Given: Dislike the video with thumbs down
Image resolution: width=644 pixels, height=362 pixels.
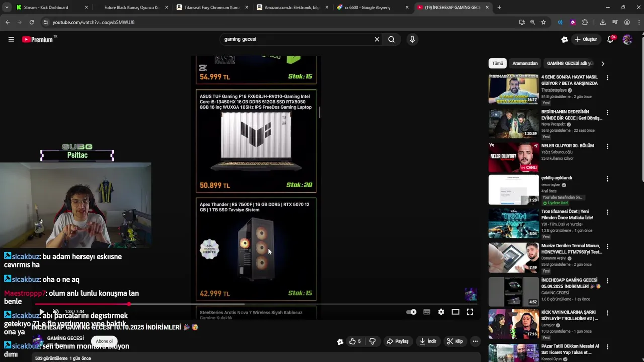Looking at the screenshot, I should tap(372, 341).
